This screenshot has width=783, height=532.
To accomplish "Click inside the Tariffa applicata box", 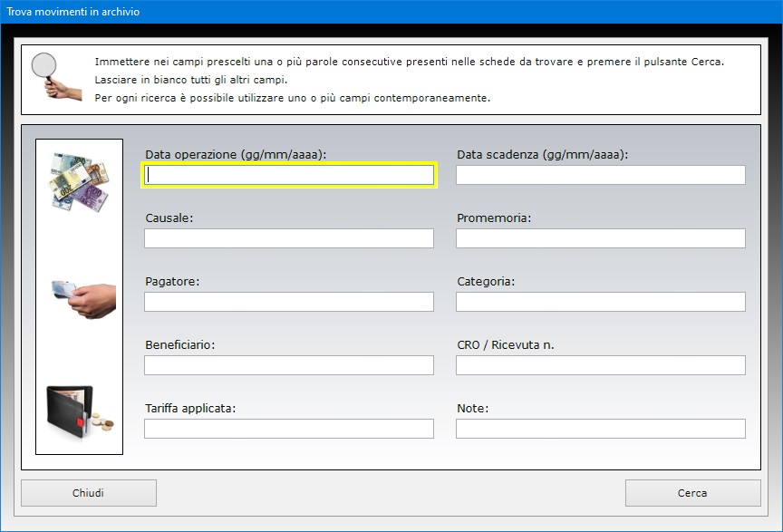I will tap(289, 429).
